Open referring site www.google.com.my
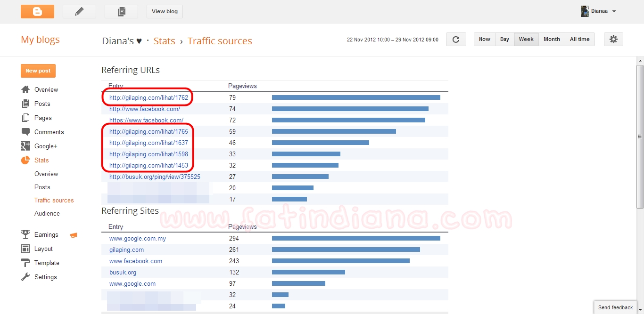This screenshot has width=644, height=314. pyautogui.click(x=138, y=238)
